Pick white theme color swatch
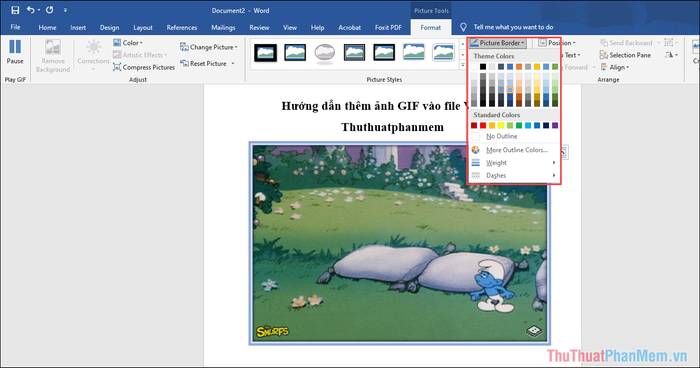 pos(474,67)
